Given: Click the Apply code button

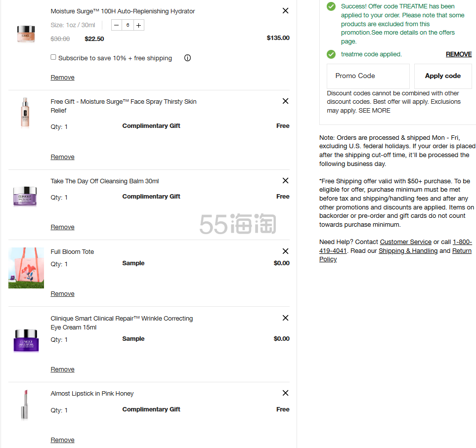Looking at the screenshot, I should (443, 76).
